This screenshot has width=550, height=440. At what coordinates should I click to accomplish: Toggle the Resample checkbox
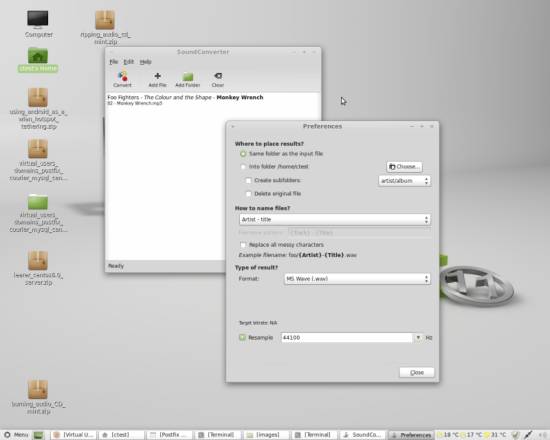click(x=242, y=338)
